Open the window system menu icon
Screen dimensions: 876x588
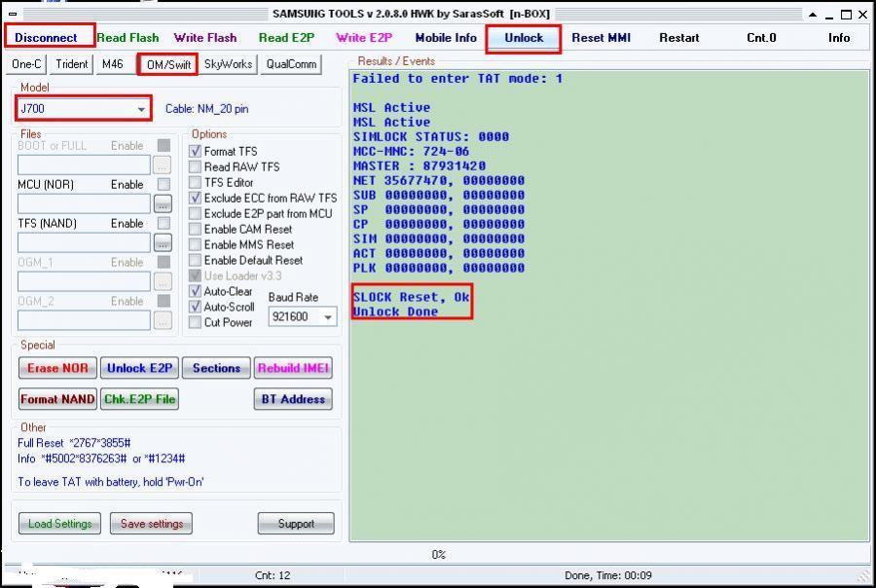[x=13, y=14]
